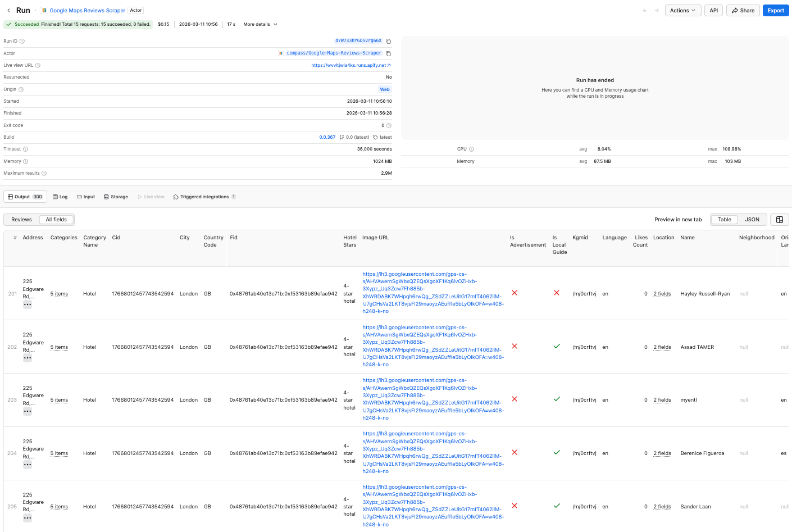Screen dimensions: 792x532
Task: Switch from All fields to Reviews view
Action: click(x=22, y=219)
